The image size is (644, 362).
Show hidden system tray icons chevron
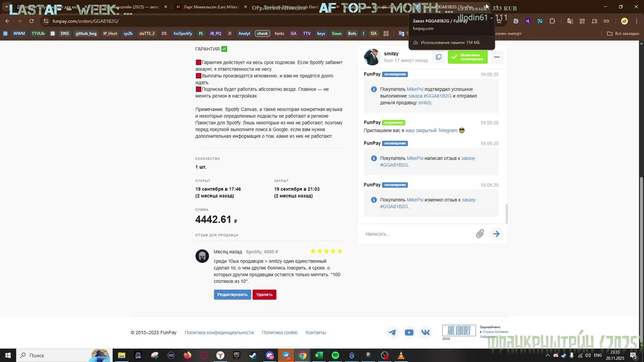(547, 355)
